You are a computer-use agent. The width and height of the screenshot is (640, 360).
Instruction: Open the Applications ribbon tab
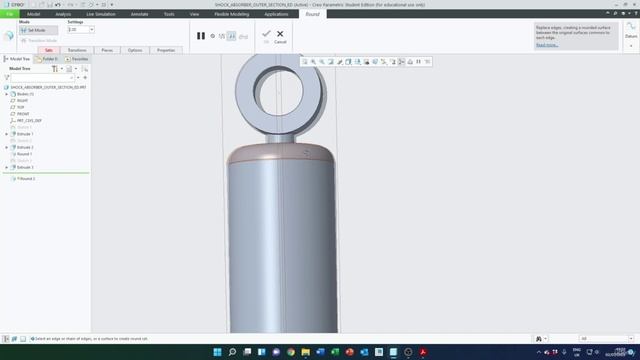(276, 14)
